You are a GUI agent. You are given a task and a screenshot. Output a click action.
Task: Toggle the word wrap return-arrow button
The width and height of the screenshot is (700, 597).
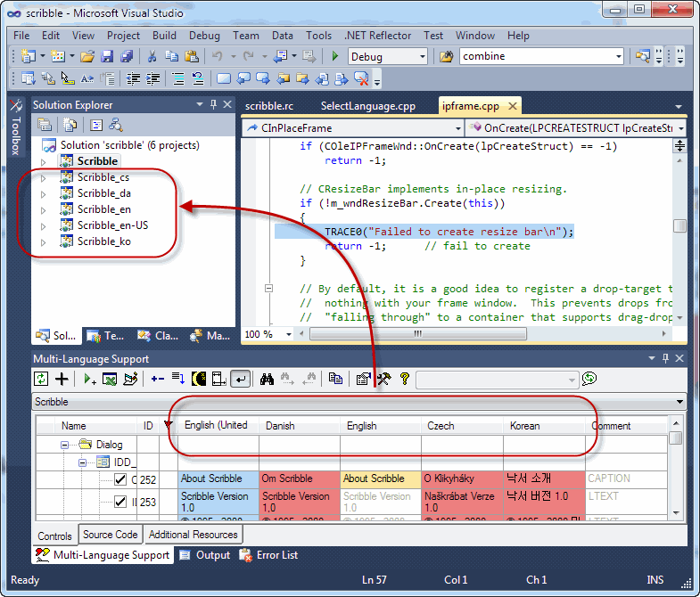[239, 379]
